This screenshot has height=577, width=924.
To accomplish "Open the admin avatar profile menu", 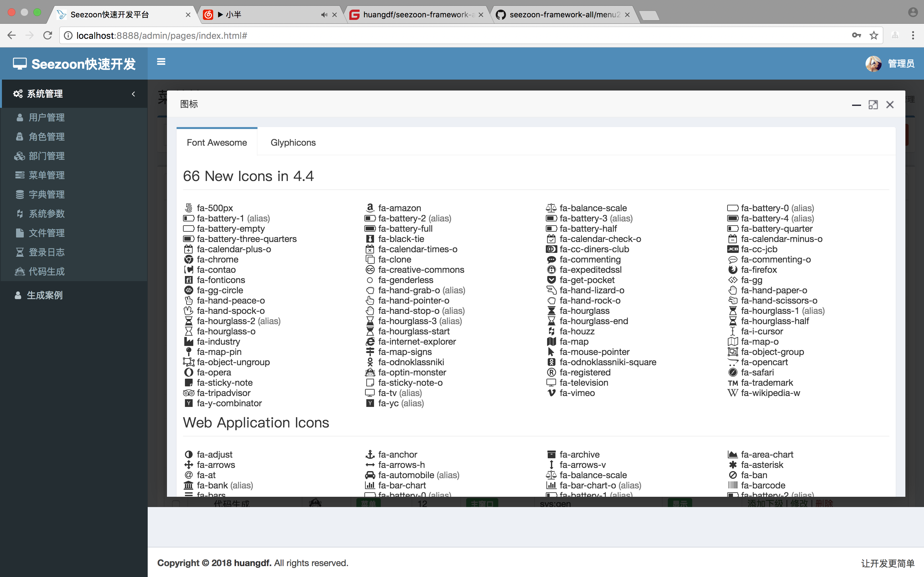I will pyautogui.click(x=873, y=64).
